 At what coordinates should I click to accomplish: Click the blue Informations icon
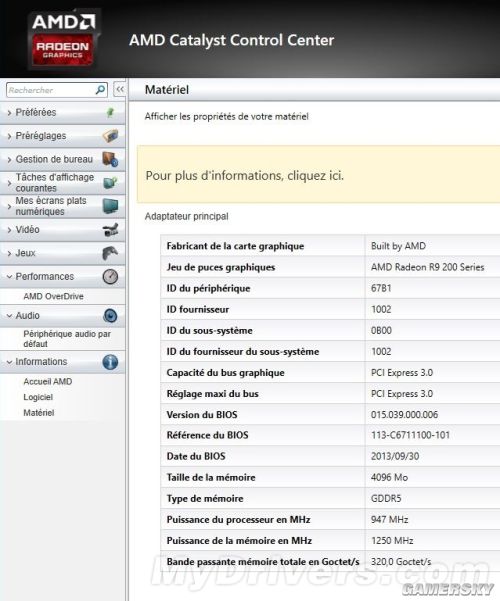click(x=110, y=361)
